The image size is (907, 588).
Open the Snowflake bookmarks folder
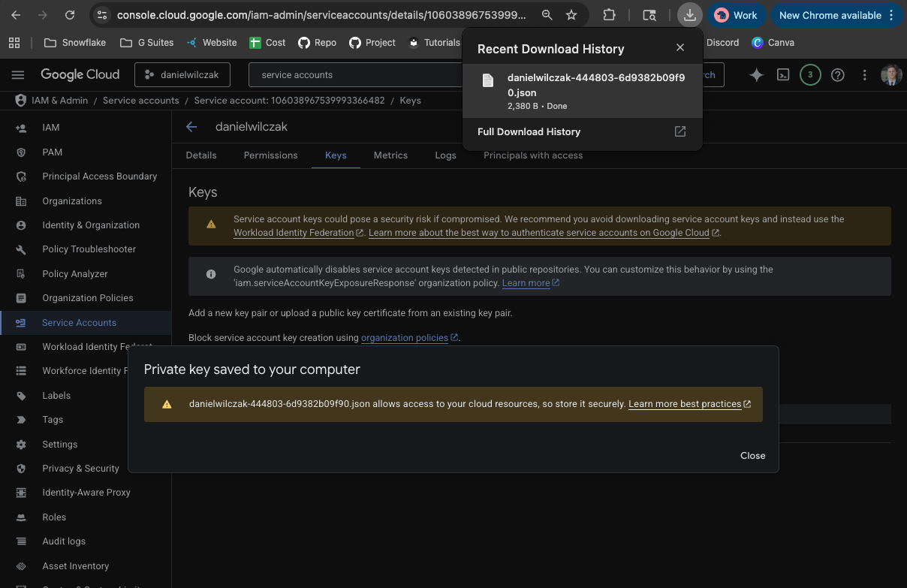coord(75,43)
